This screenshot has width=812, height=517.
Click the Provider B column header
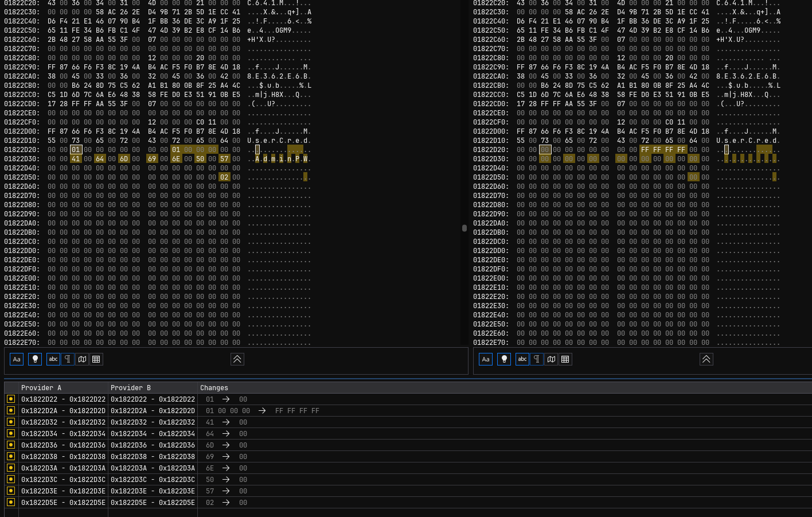(153, 388)
